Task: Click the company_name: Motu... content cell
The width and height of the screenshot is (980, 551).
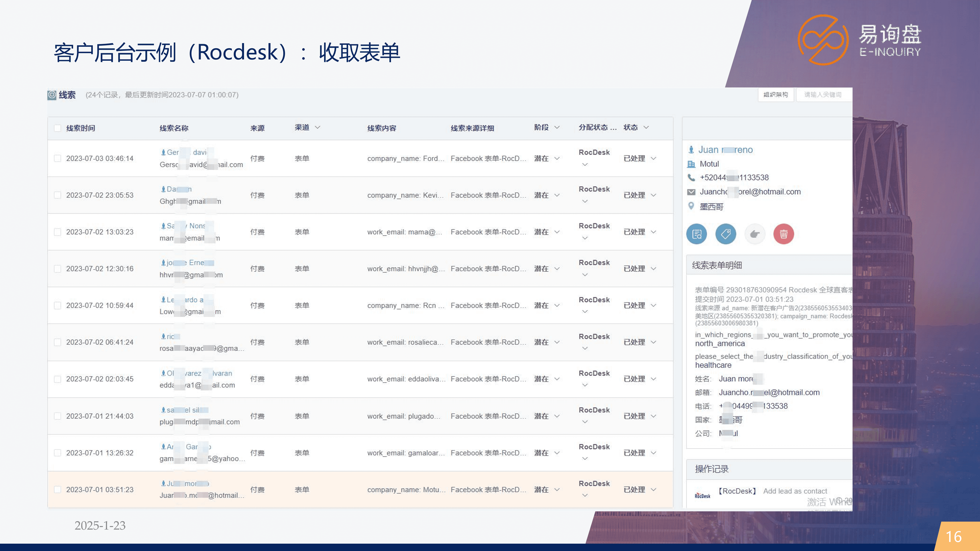Action: (406, 490)
